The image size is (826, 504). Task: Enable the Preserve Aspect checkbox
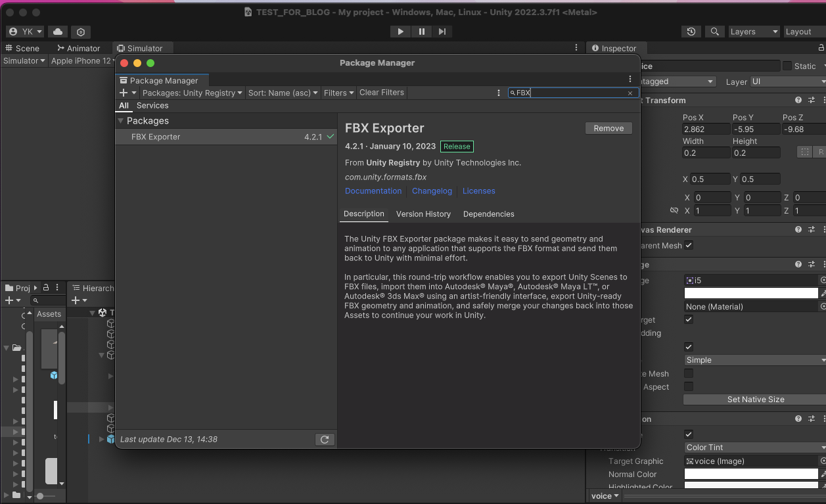(x=688, y=386)
